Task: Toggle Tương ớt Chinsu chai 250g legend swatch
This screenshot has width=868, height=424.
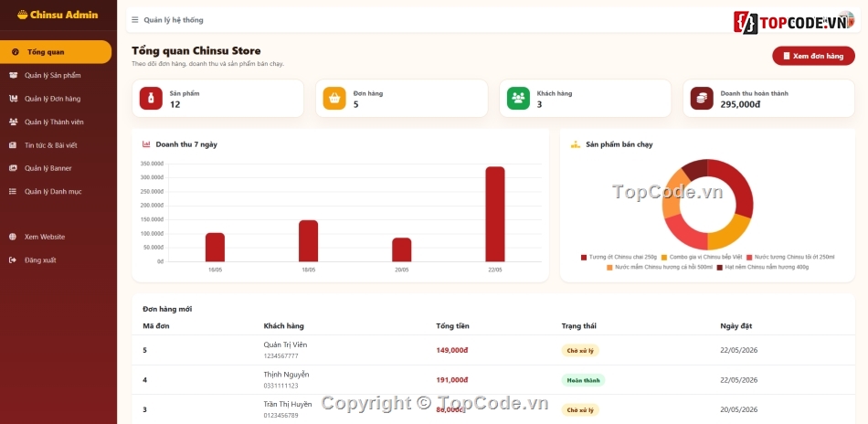Action: 584,258
